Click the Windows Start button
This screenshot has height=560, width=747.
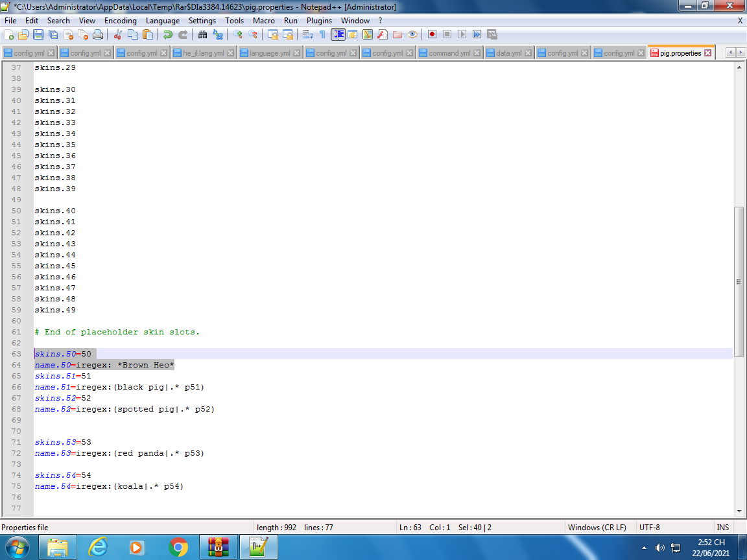(16, 548)
